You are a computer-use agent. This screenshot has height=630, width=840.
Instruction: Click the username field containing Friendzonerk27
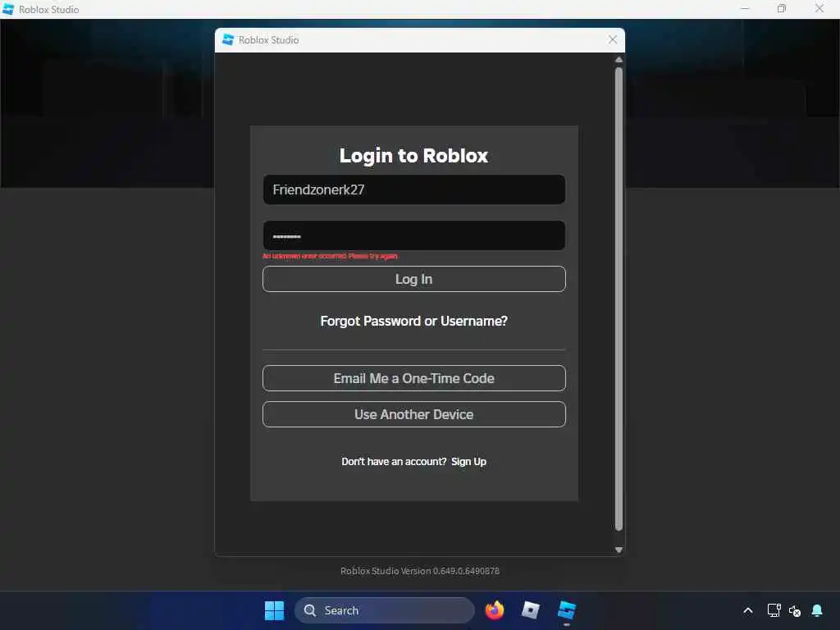[414, 189]
